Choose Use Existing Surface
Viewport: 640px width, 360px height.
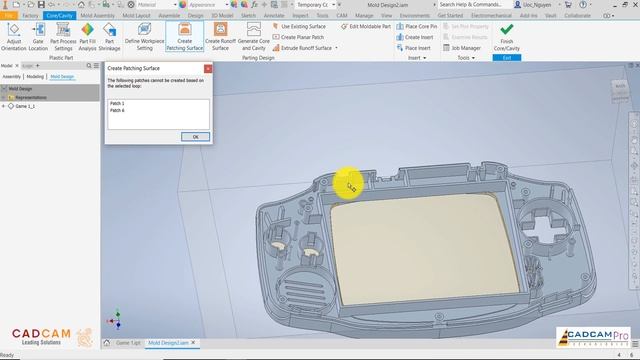tap(299, 26)
